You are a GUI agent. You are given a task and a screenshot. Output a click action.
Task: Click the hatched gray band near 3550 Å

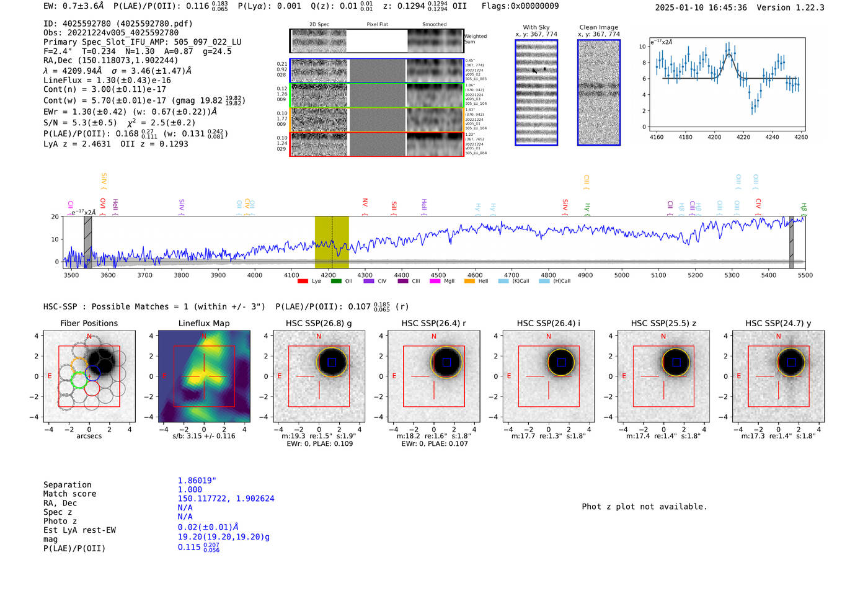(x=88, y=242)
